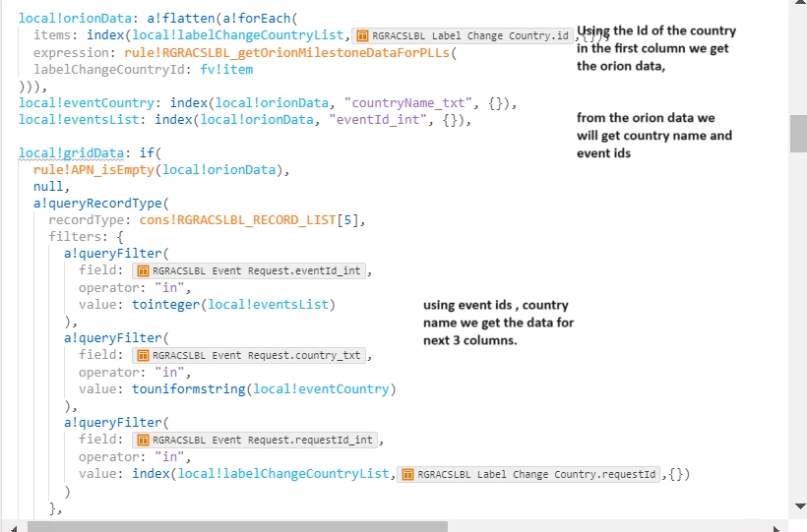Click 'tointeger(local!eventsList)' value expression

(x=233, y=305)
